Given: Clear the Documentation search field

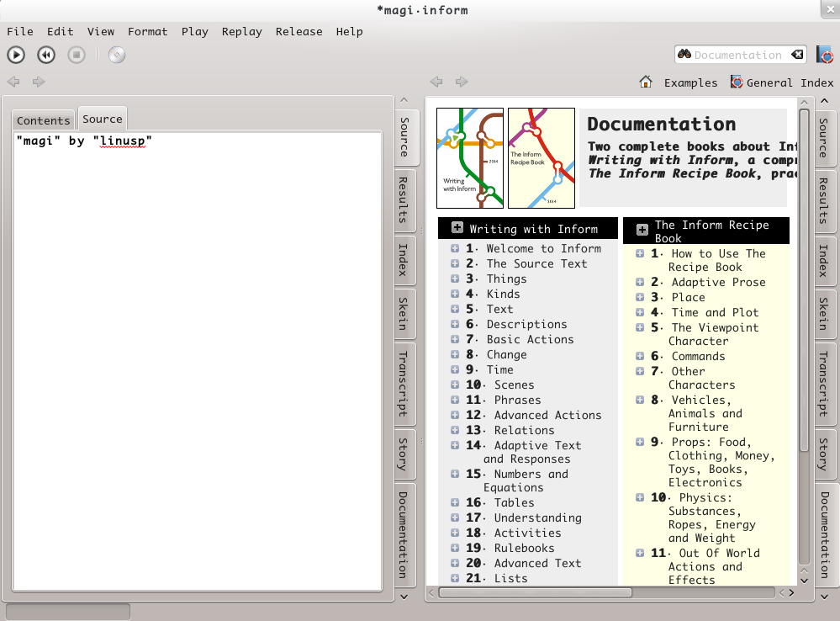Looking at the screenshot, I should point(797,54).
